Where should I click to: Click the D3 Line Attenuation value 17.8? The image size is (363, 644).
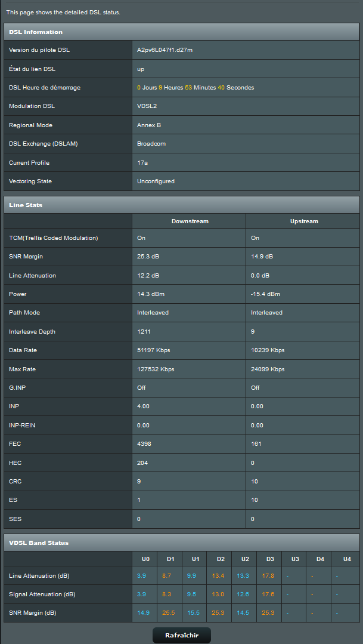pos(268,576)
